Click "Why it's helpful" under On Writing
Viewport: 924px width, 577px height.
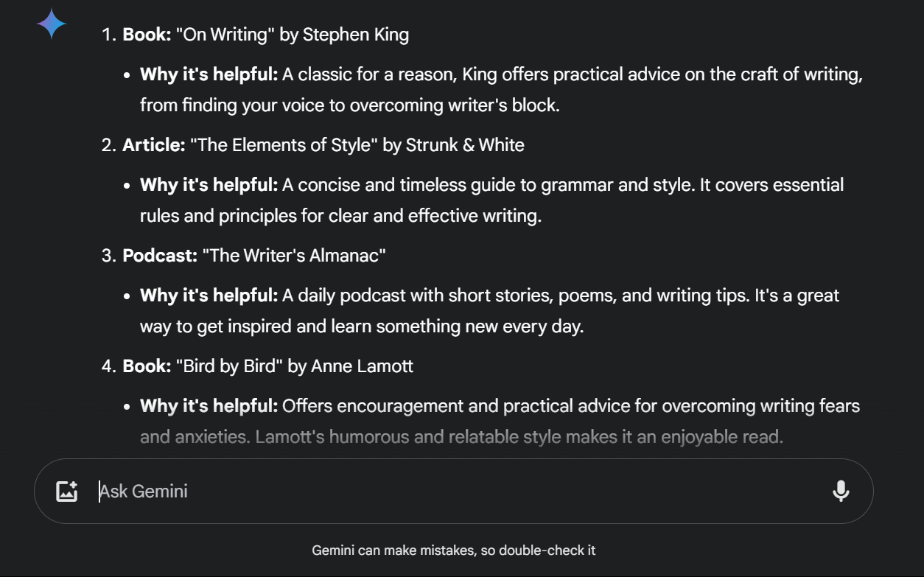209,74
